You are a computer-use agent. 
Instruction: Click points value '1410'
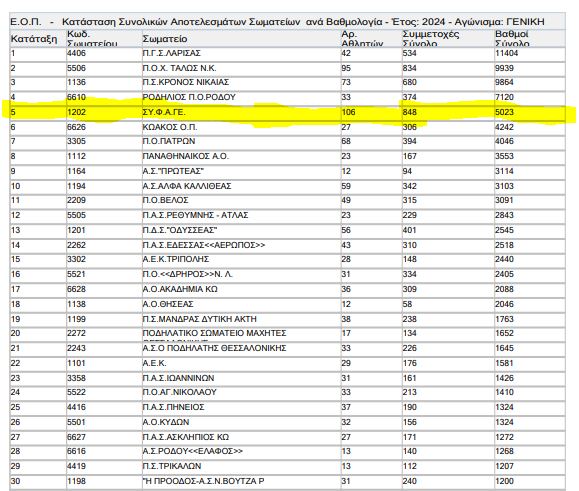pyautogui.click(x=504, y=392)
